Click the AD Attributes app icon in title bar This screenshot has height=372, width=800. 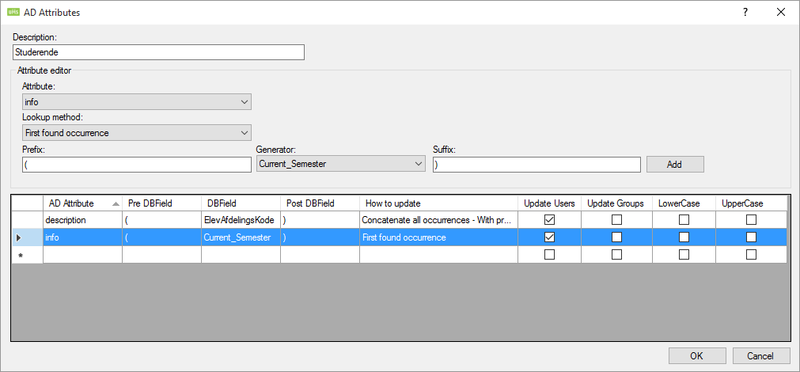[x=14, y=13]
